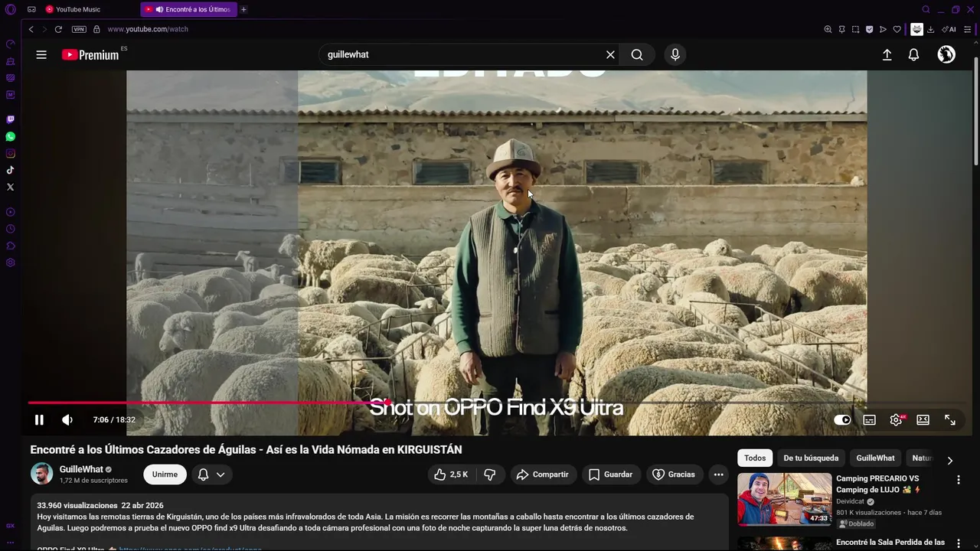This screenshot has width=980, height=551.
Task: Like the video with 2,5 K likes
Action: point(451,474)
